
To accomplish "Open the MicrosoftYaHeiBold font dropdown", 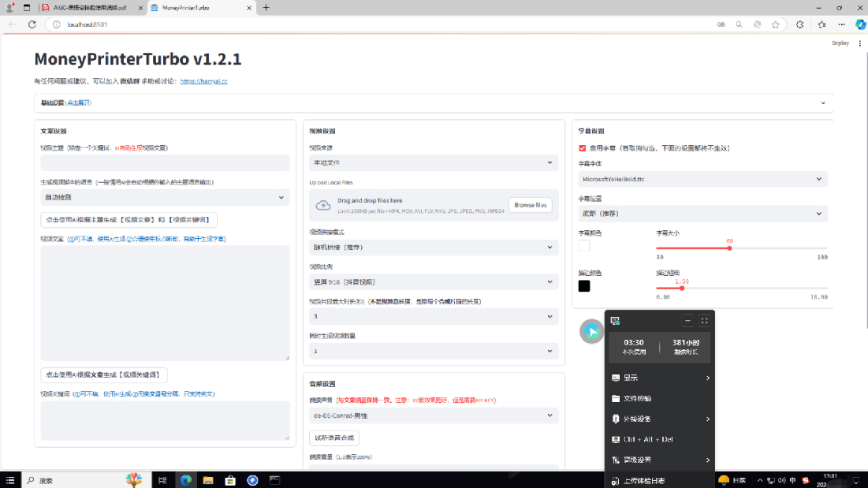I will (x=703, y=179).
